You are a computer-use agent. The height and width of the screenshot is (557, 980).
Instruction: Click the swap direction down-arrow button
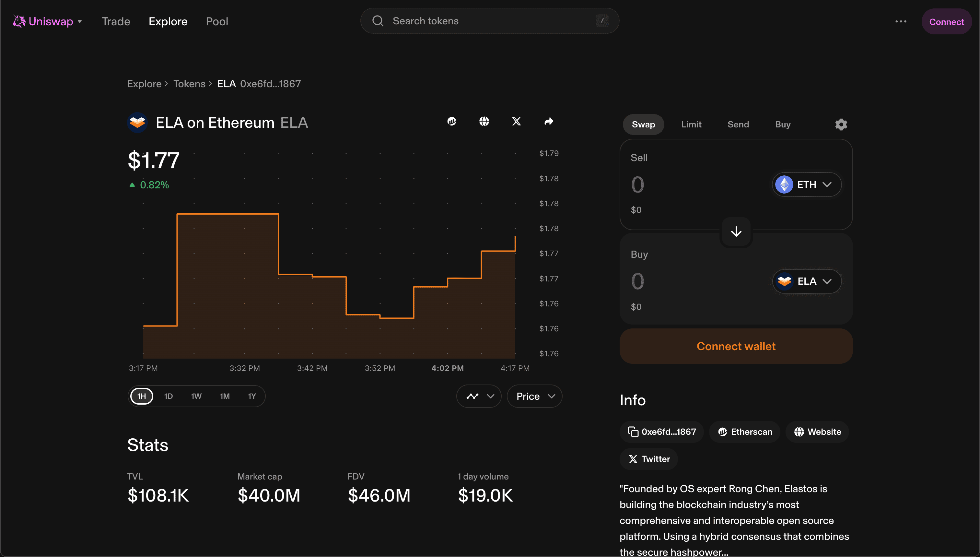point(736,232)
